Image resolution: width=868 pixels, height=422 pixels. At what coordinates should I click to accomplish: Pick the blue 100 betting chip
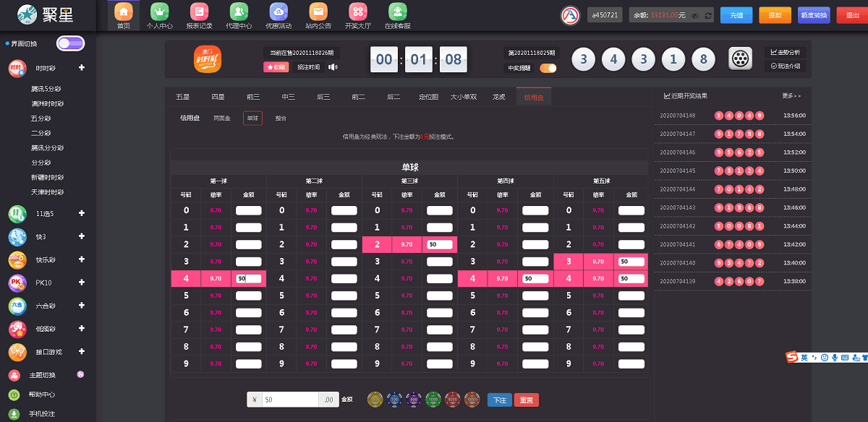[394, 399]
